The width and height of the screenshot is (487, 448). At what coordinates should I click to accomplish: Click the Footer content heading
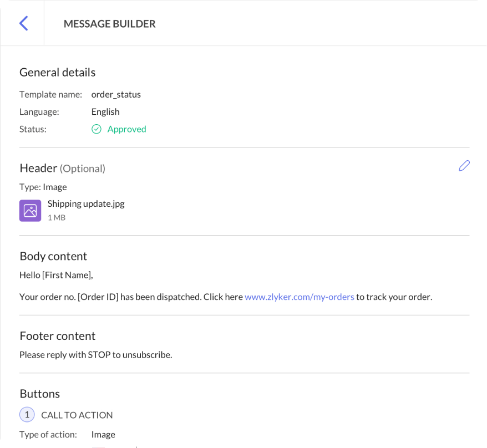[x=57, y=336]
